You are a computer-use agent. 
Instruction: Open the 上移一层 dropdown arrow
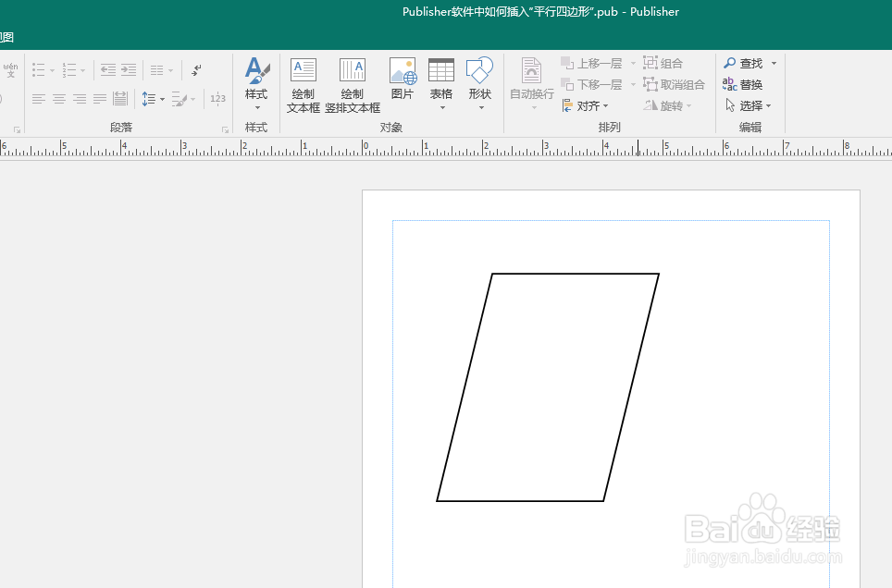click(x=633, y=64)
